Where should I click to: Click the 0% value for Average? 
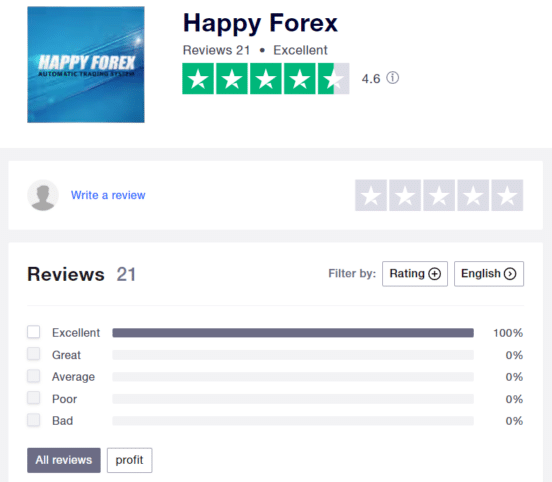[514, 377]
